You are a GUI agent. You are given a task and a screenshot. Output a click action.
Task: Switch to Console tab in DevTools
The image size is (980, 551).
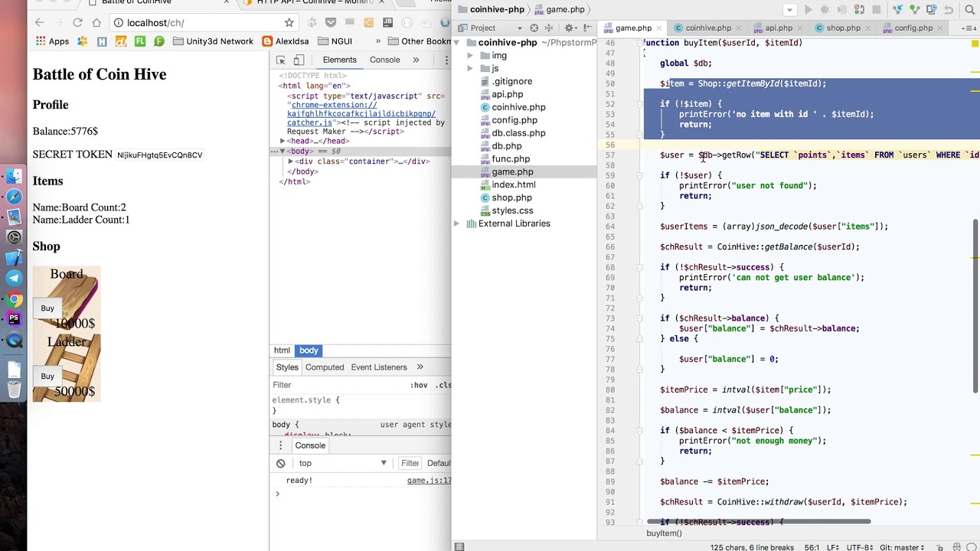tap(385, 60)
